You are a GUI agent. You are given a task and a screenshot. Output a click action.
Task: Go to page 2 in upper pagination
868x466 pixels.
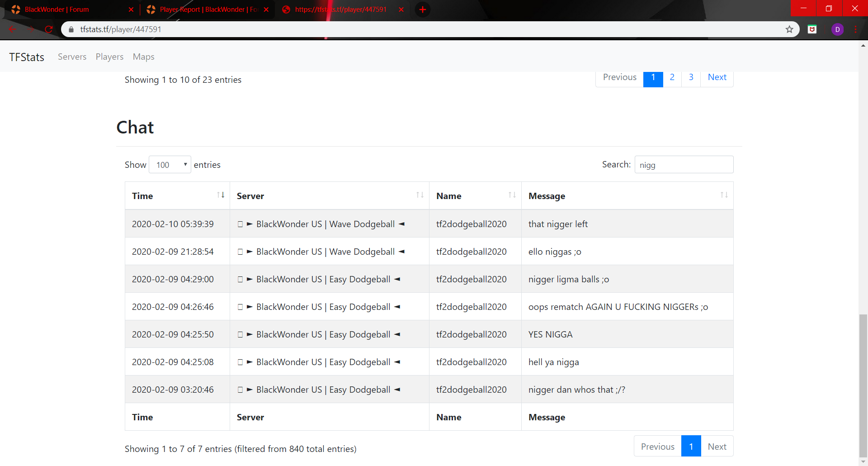672,78
